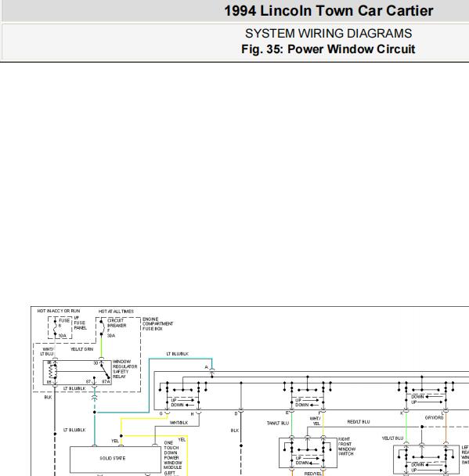Screen dimensions: 469x476
Task: Select the Fig. 35: Power Window Circuit caption
Action: tap(328, 49)
